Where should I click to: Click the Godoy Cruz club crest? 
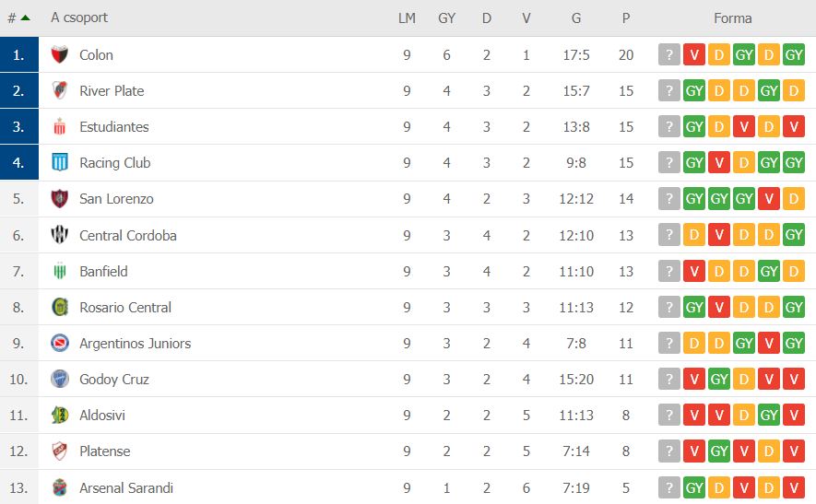click(60, 380)
